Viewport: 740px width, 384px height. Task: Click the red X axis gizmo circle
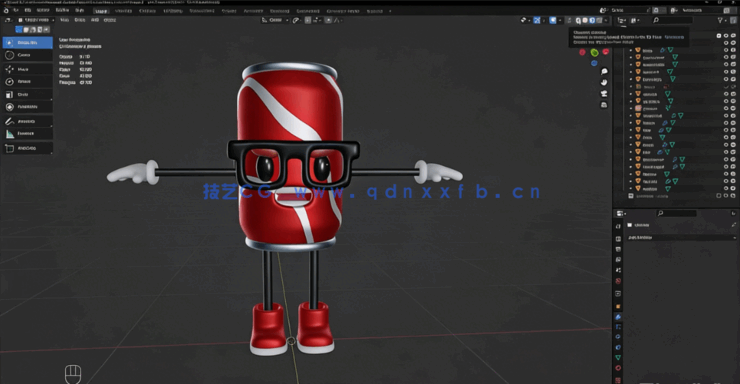(x=605, y=52)
